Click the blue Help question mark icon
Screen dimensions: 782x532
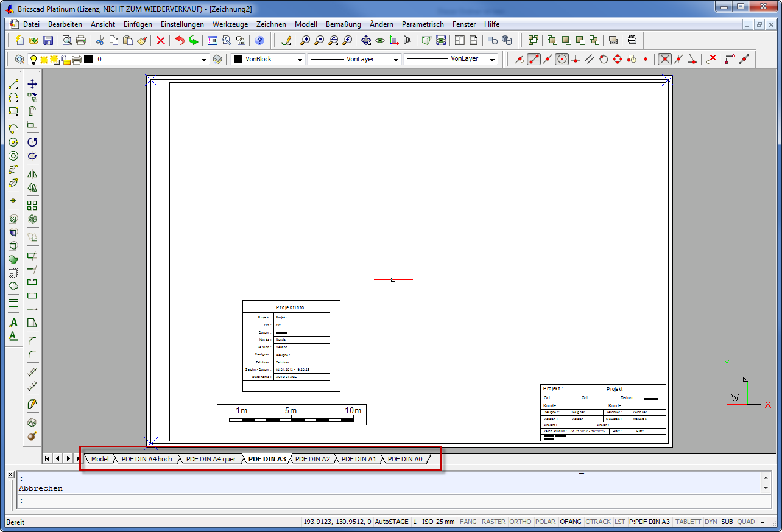pos(259,41)
